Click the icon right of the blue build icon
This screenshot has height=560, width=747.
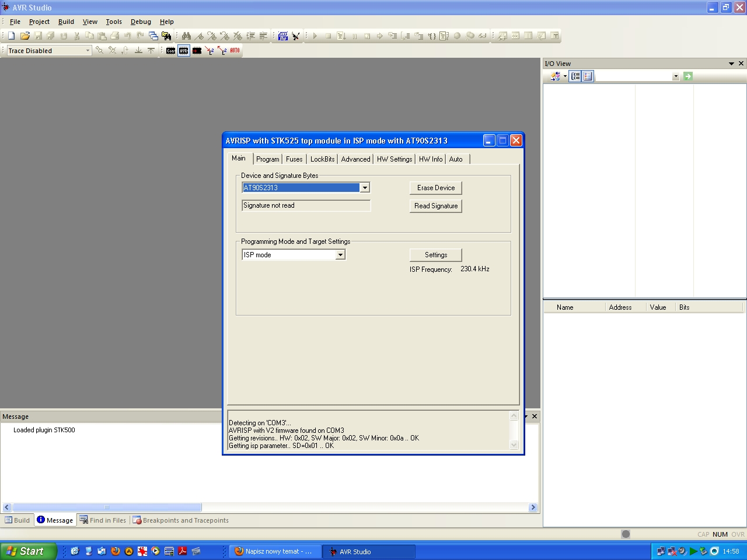296,36
